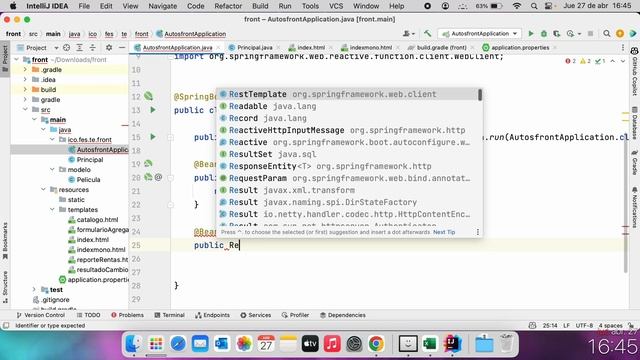The width and height of the screenshot is (640, 360).
Task: Select ResponseEntity<T> suggestion
Action: (x=349, y=166)
